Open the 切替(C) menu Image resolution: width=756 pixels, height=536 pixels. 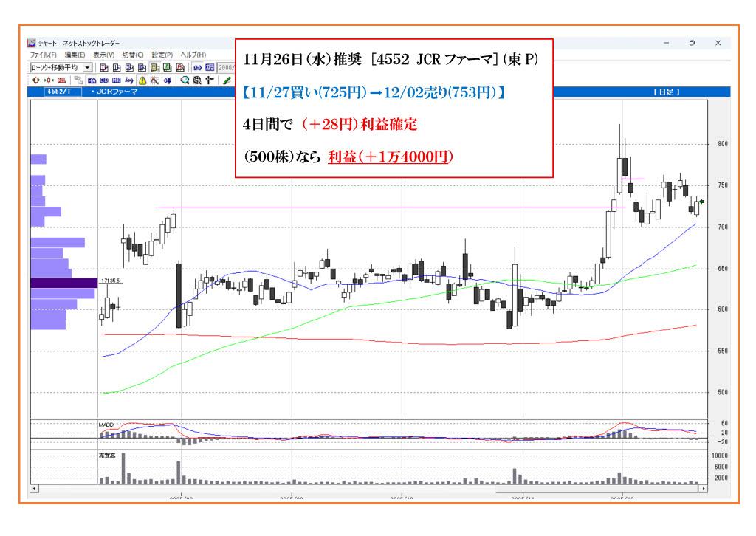tap(133, 55)
